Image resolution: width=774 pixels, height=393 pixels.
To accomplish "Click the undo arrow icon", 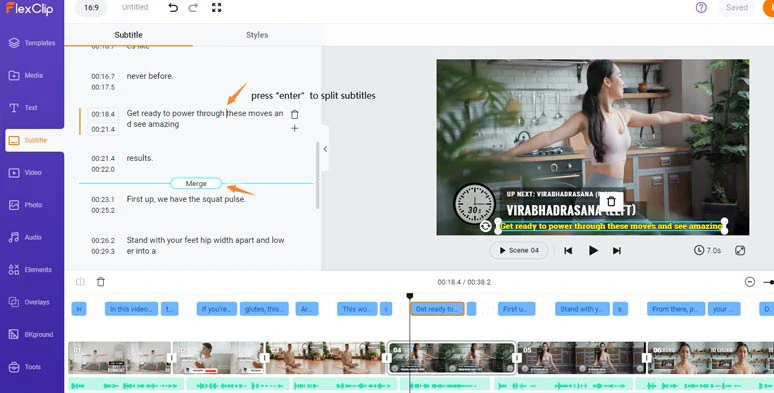I will [173, 7].
